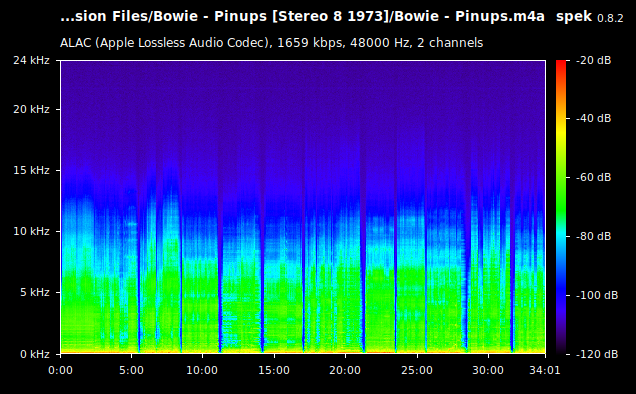Click the file path title ending in Pinups.m4a
636x394 pixels.
click(302, 17)
